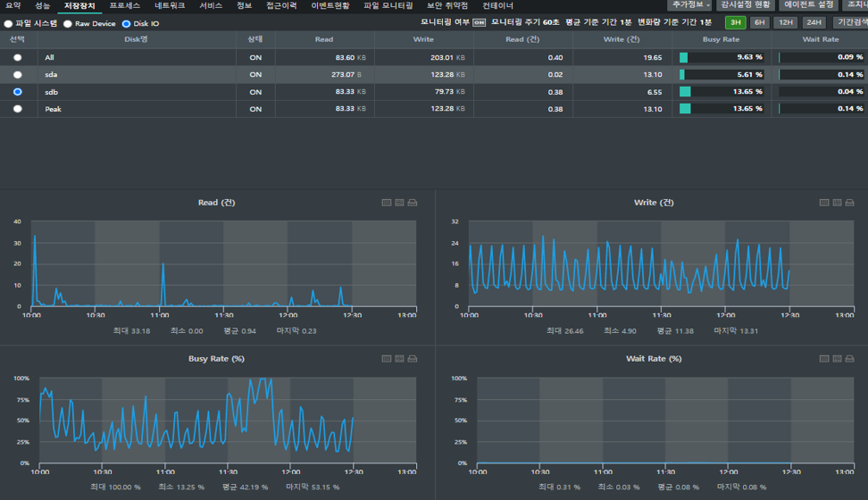Open the 프로세스 tab
This screenshot has width=868, height=500.
pos(125,5)
